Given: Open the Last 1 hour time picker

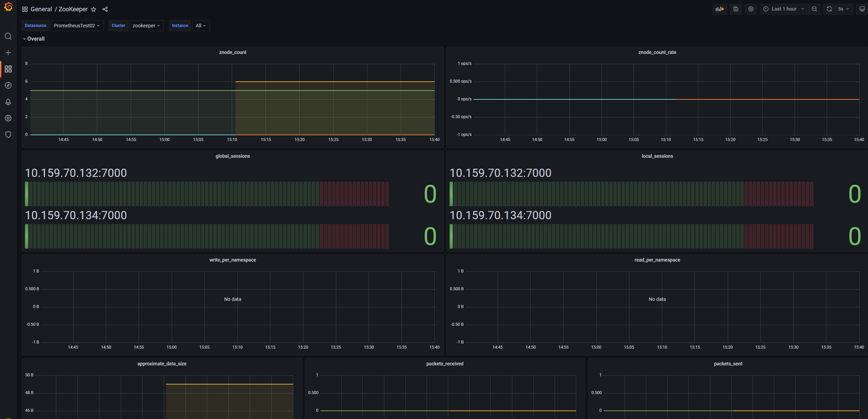Looking at the screenshot, I should click(784, 9).
